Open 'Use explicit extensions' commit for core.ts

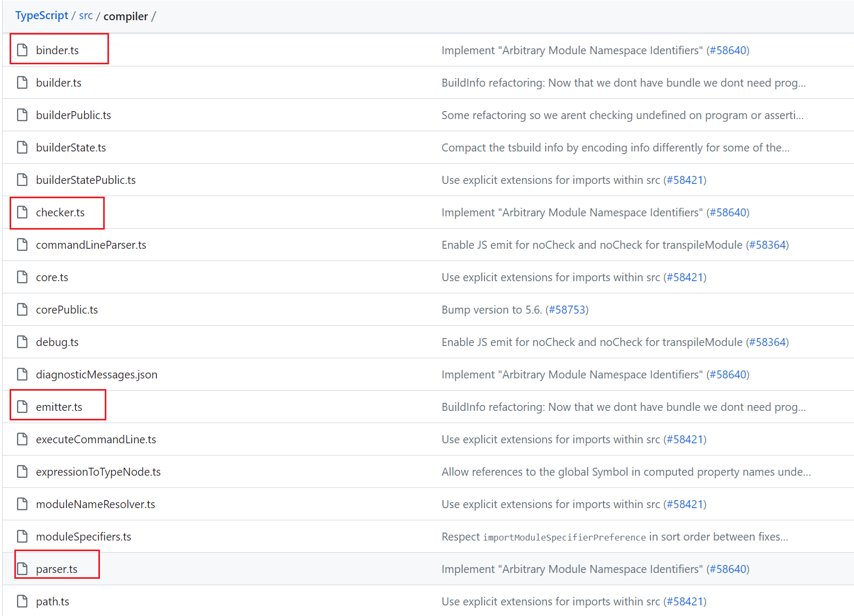coord(551,277)
